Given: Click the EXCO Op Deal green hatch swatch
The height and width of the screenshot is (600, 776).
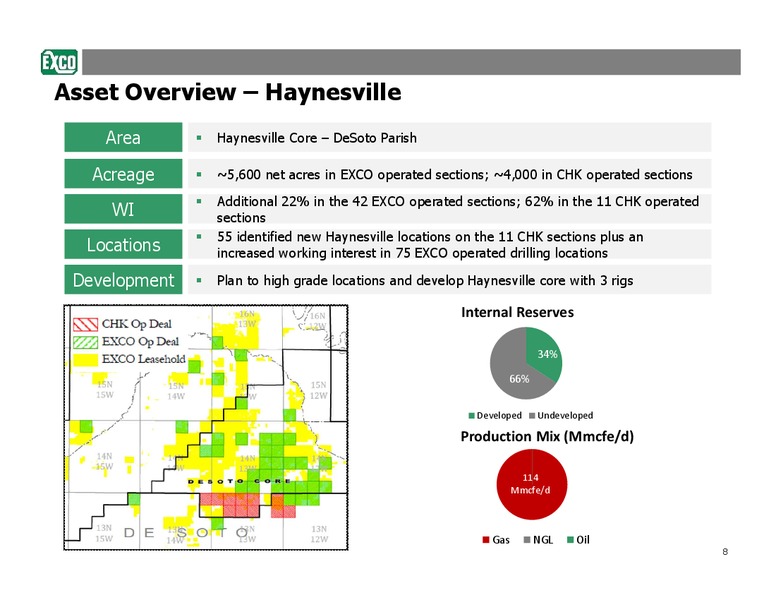Looking at the screenshot, I should 85,342.
